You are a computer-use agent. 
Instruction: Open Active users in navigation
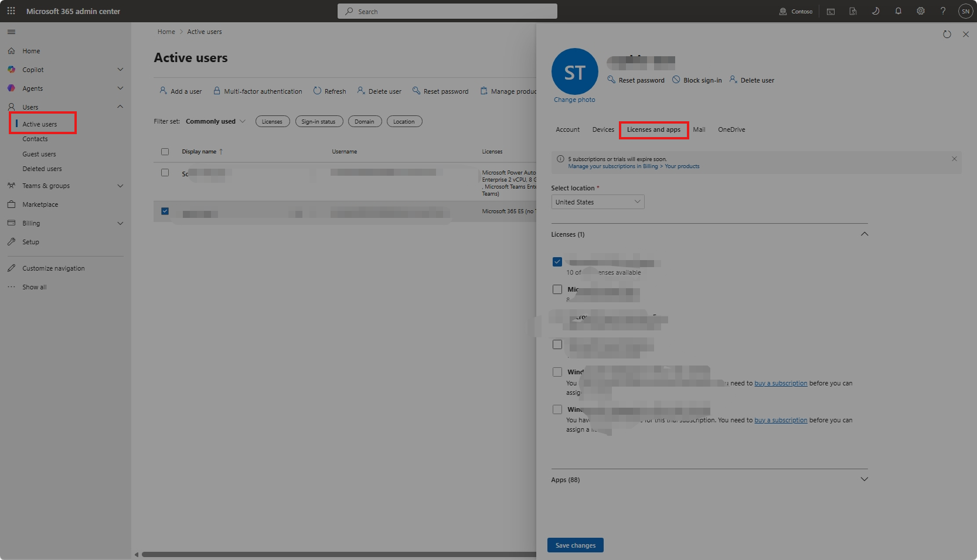[40, 124]
